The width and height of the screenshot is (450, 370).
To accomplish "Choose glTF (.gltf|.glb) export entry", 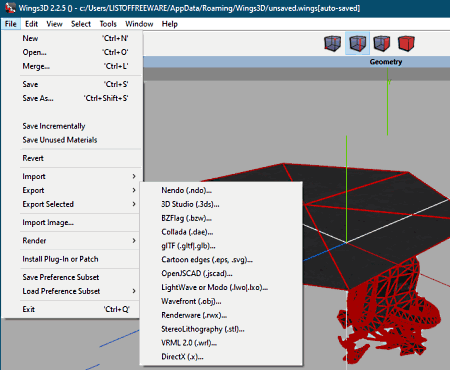I will 188,246.
